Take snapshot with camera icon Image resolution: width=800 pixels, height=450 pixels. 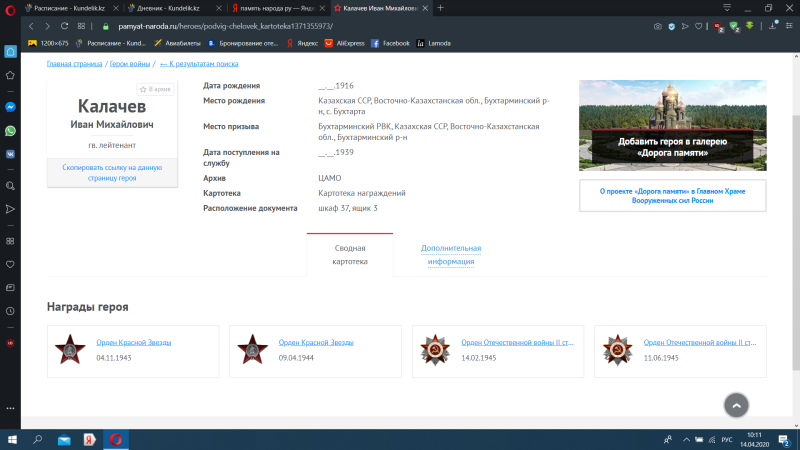pos(658,26)
